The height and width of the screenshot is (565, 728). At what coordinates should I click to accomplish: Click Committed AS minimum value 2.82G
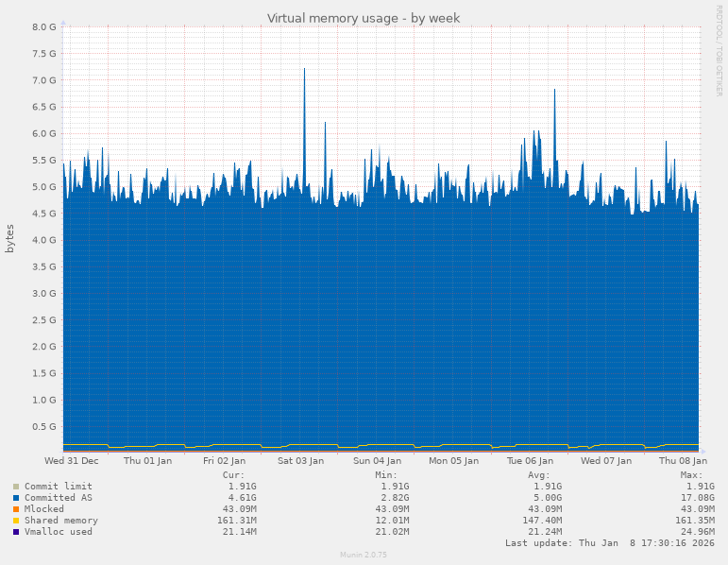[x=395, y=497]
